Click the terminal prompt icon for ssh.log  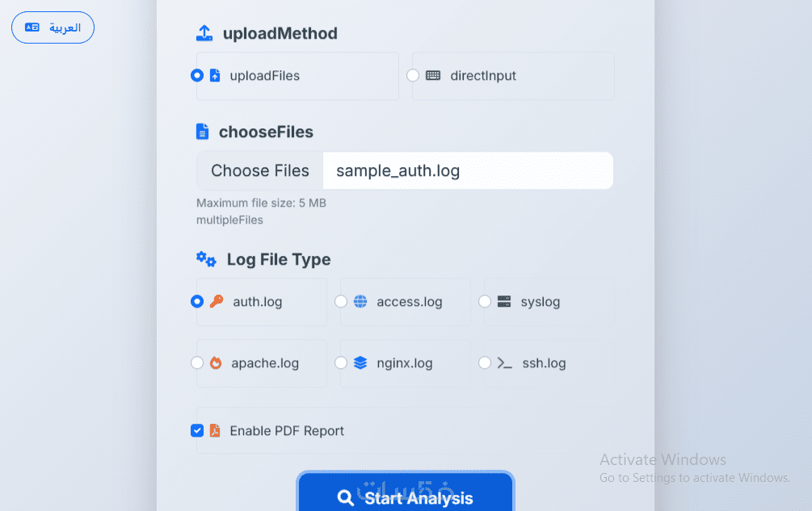(x=504, y=363)
